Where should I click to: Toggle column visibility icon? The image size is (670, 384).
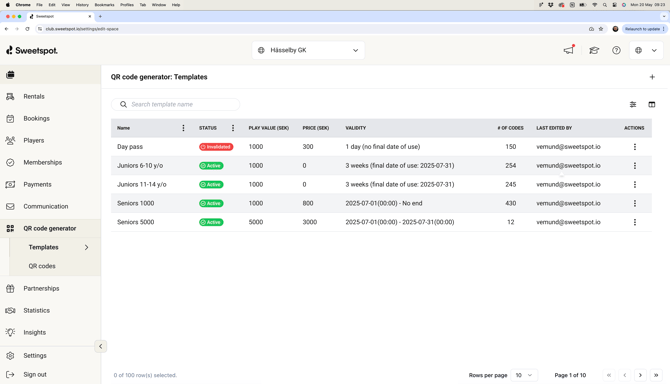click(652, 104)
